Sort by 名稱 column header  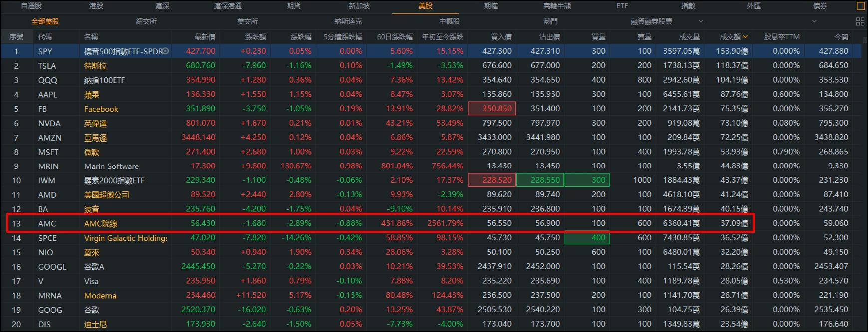pyautogui.click(x=91, y=37)
